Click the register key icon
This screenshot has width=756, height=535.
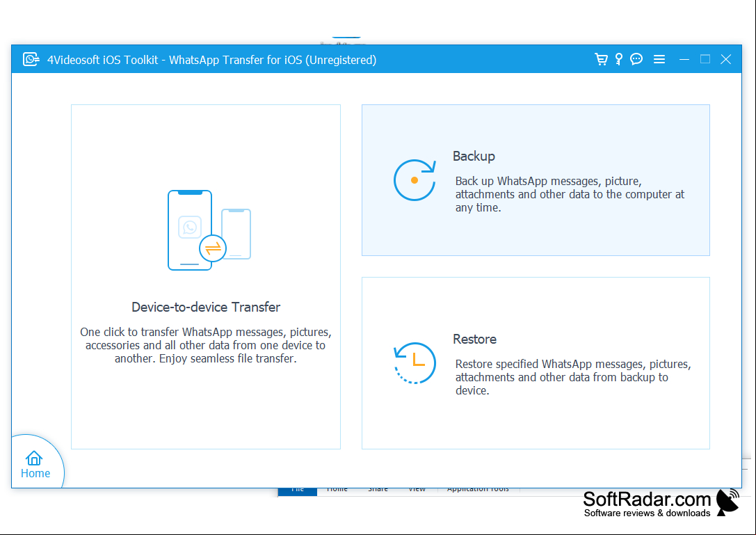click(618, 59)
